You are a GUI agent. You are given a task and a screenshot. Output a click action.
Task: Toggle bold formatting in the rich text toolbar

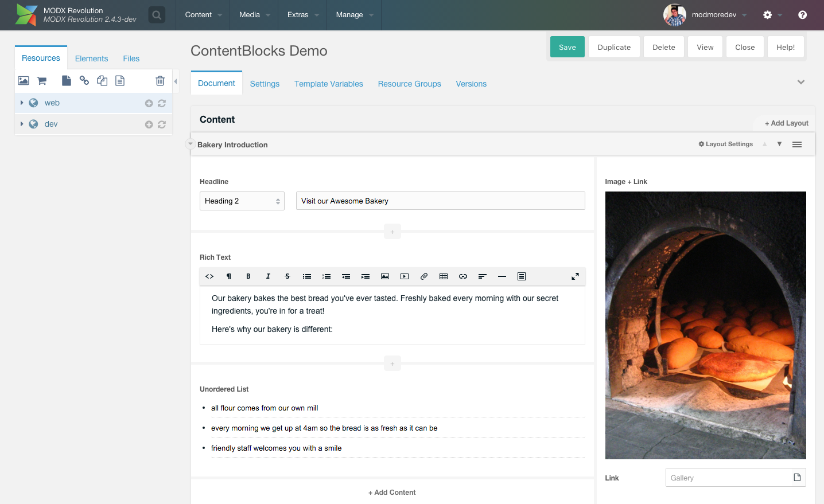click(x=248, y=276)
